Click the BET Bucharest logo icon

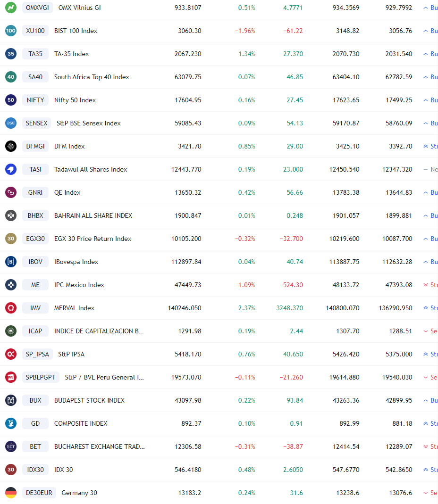(11, 447)
